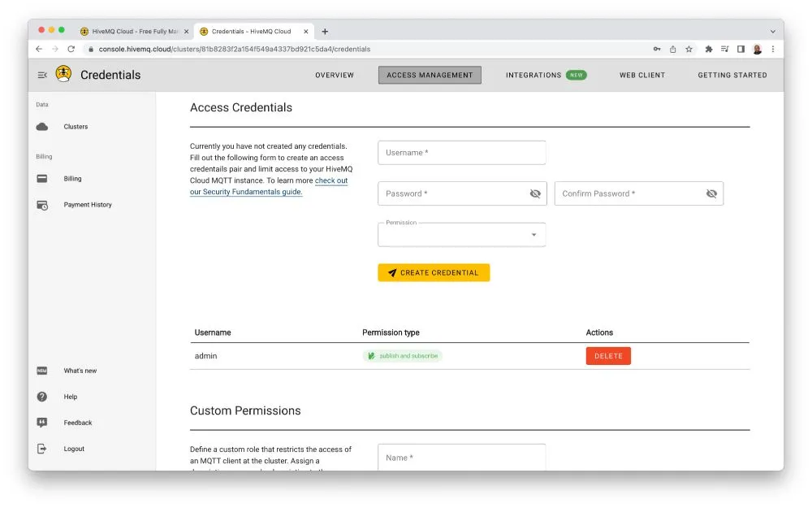Toggle Confirm Password field visibility
Viewport: 812px width, 508px height.
tap(711, 193)
